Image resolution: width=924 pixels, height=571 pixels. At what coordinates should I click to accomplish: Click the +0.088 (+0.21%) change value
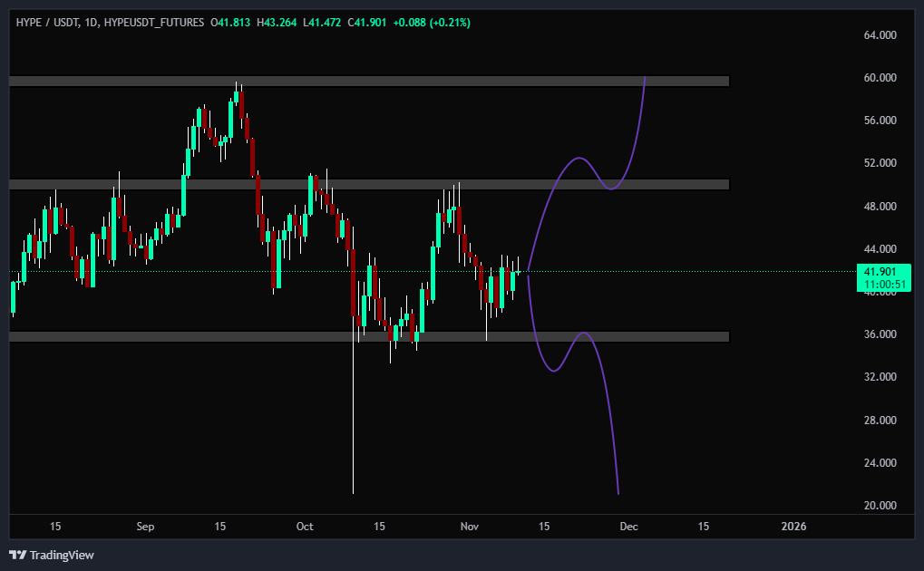pos(431,22)
